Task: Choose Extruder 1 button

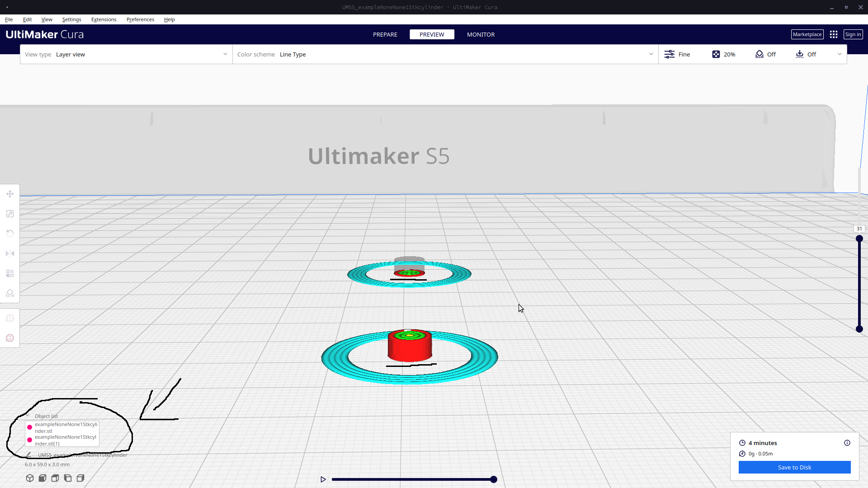Action: click(10, 319)
